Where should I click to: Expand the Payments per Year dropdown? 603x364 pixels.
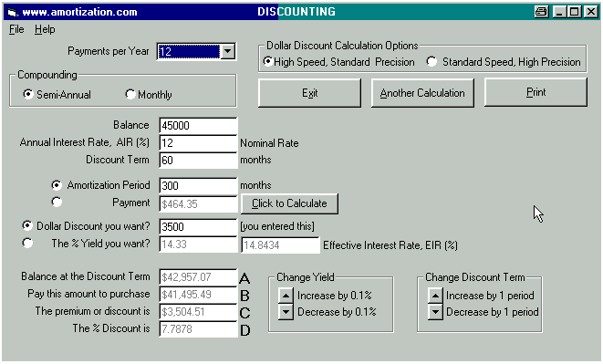[227, 51]
